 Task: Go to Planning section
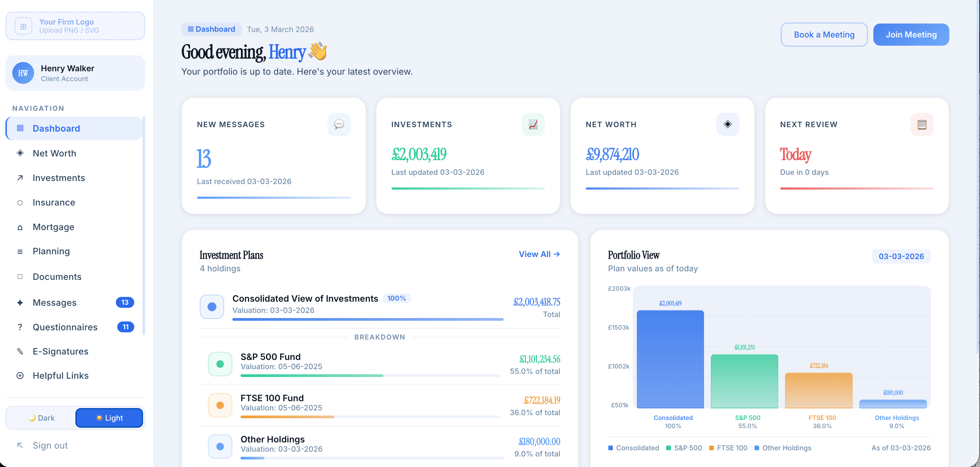(74, 252)
